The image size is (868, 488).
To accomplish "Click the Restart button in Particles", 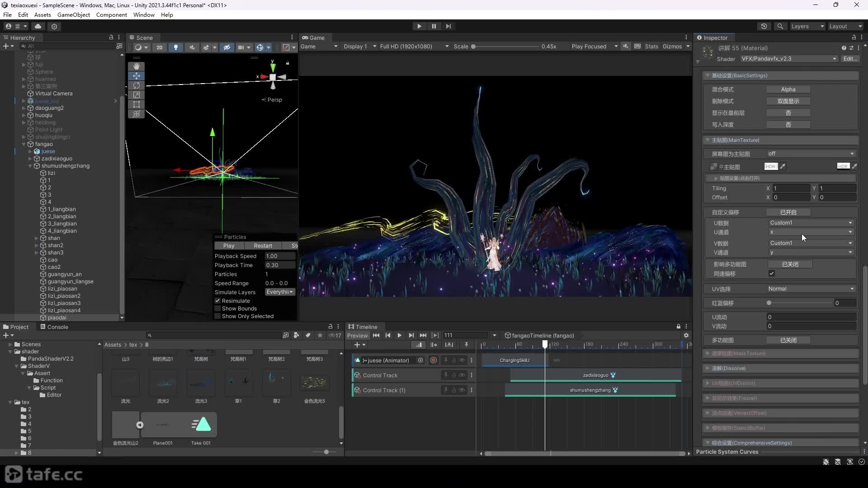I will [263, 246].
